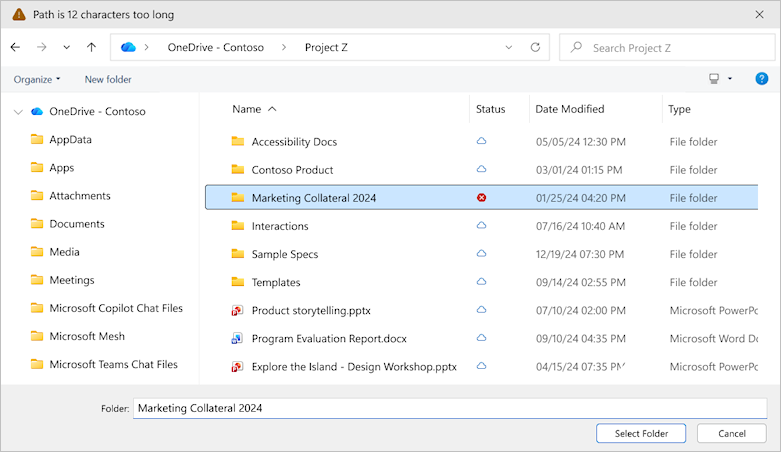Click the cloud status icon for Contoso Product

coord(481,169)
